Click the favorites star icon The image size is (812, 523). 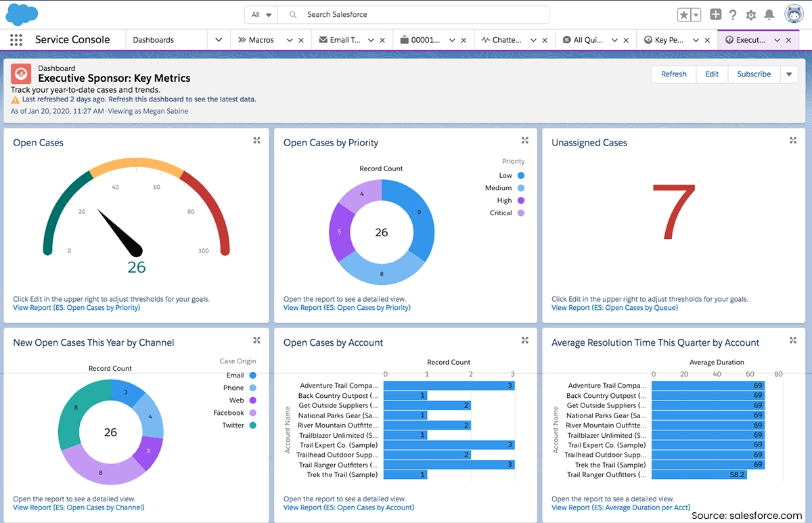[x=684, y=15]
